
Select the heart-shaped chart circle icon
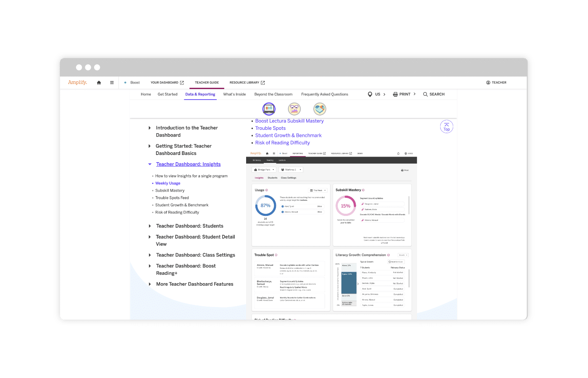pos(320,109)
